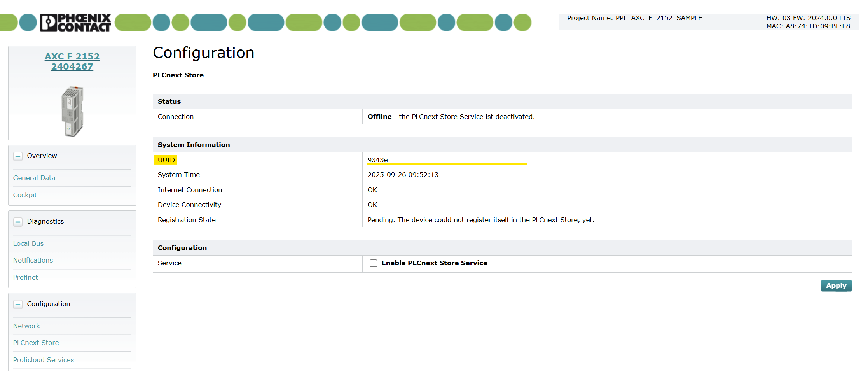
Task: Click the Apply button
Action: pyautogui.click(x=836, y=285)
